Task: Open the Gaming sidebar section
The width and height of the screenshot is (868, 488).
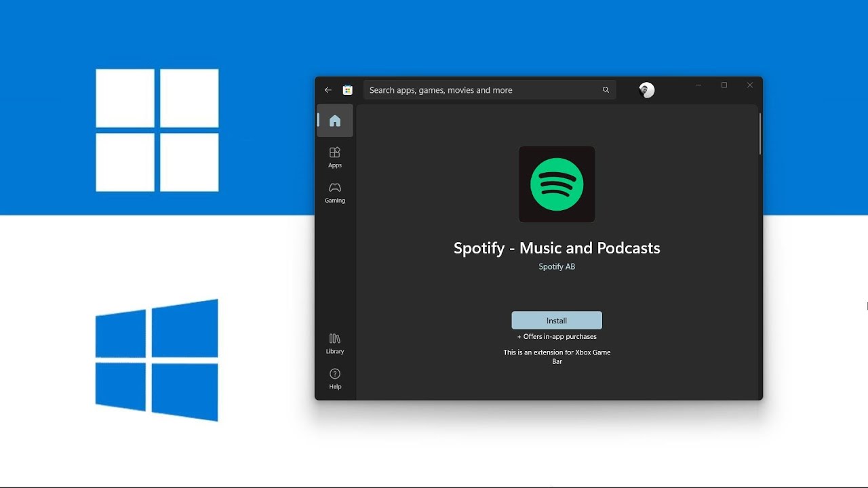Action: click(335, 192)
